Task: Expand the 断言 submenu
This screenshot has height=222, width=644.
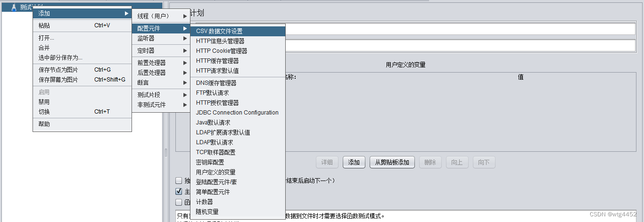Action: [161, 82]
